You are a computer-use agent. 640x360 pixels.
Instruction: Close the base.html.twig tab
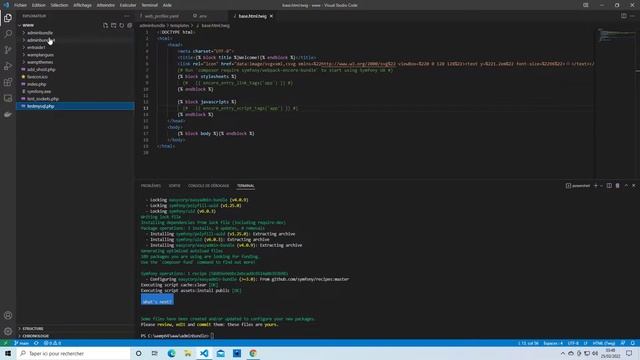[271, 16]
